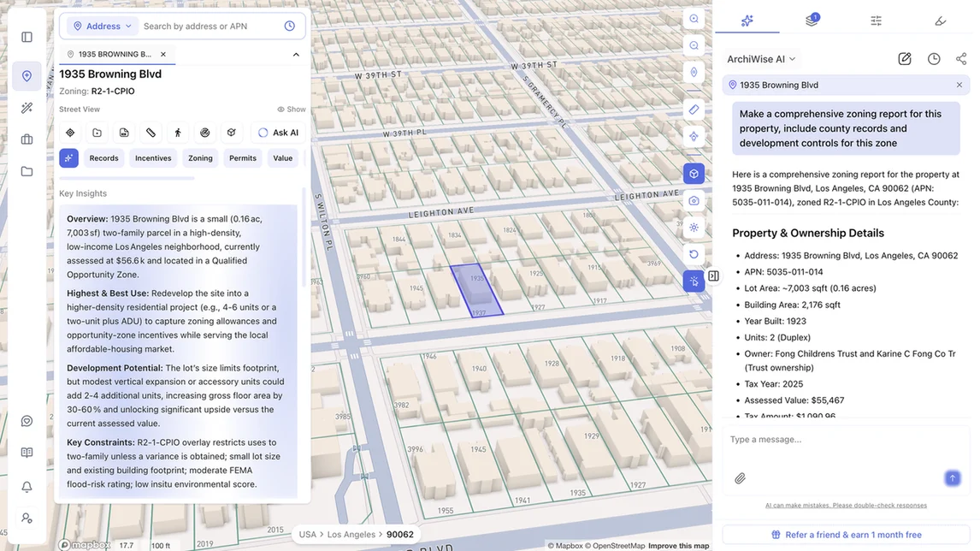Switch to the filter sliders tab
This screenshot has height=551, width=980.
click(x=877, y=21)
